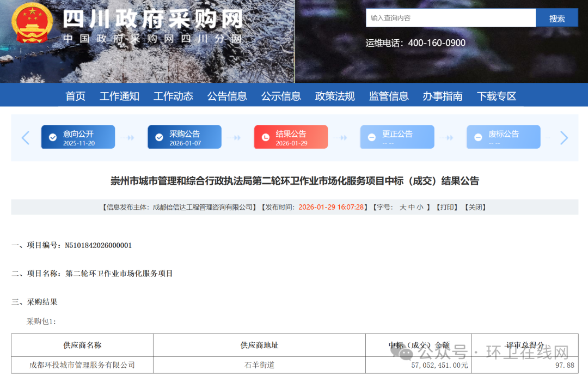Image resolution: width=588 pixels, height=376 pixels.
Task: Open the 更正公告 step
Action: tap(397, 137)
